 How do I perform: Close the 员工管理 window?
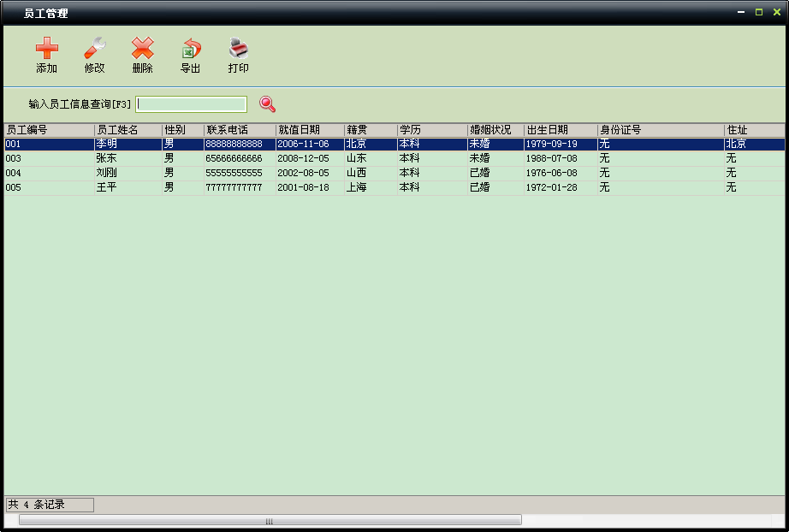click(777, 12)
